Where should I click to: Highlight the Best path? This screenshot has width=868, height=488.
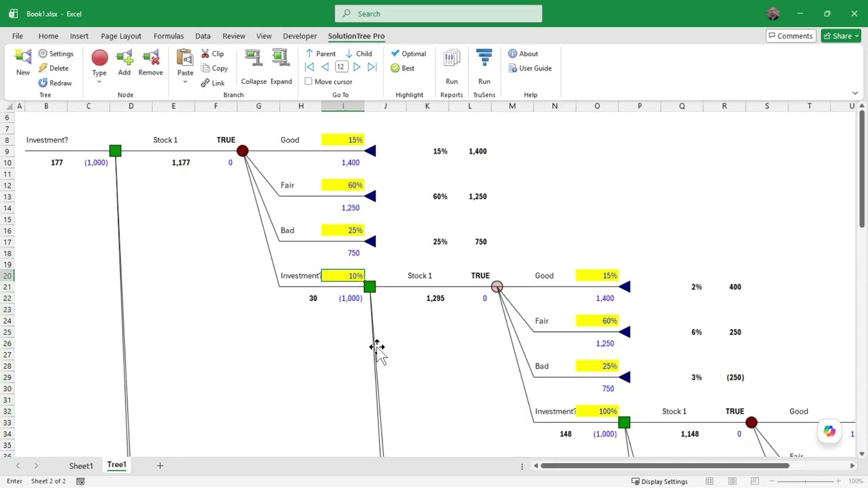402,68
